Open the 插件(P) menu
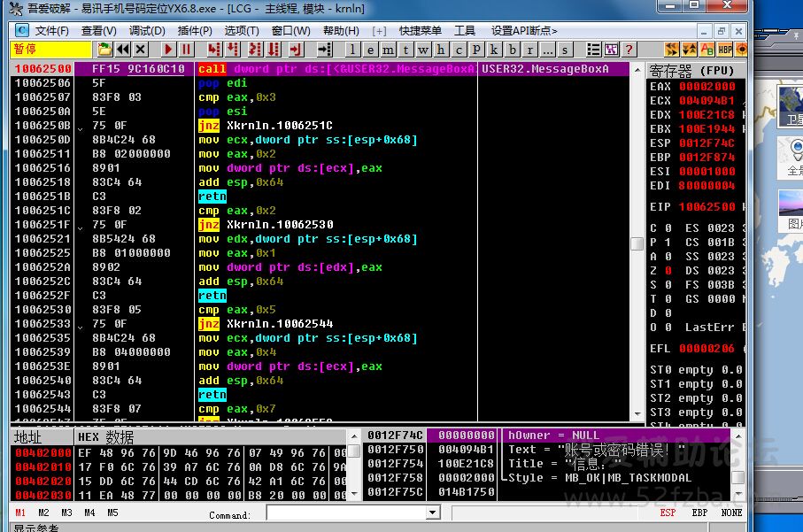The width and height of the screenshot is (803, 532). pos(195,31)
